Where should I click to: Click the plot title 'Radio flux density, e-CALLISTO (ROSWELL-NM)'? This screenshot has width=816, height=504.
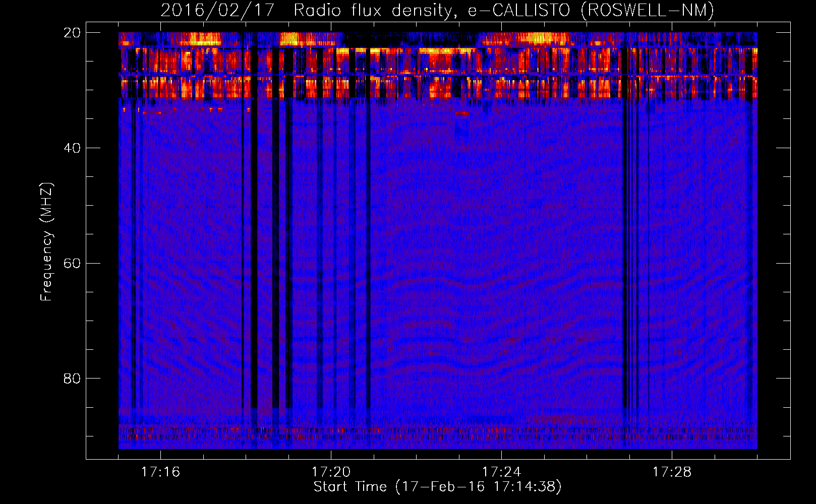504,10
